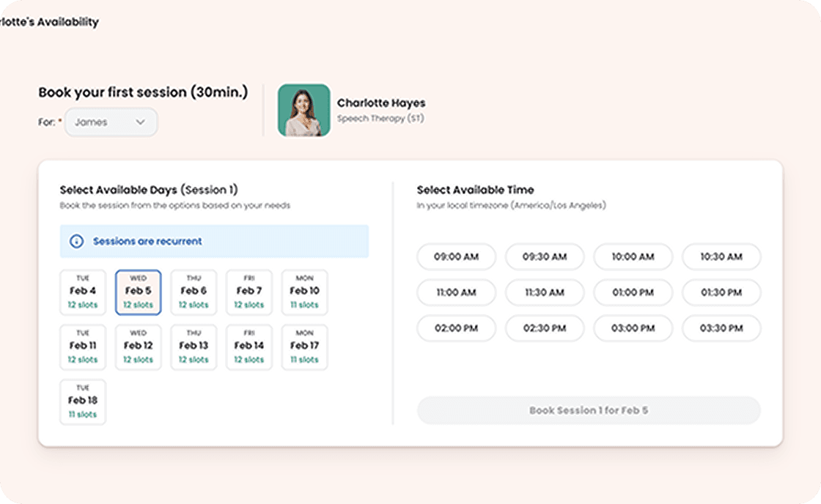The height and width of the screenshot is (504, 821).
Task: Click the 'Speech Therapy (ST)' label
Action: 380,118
